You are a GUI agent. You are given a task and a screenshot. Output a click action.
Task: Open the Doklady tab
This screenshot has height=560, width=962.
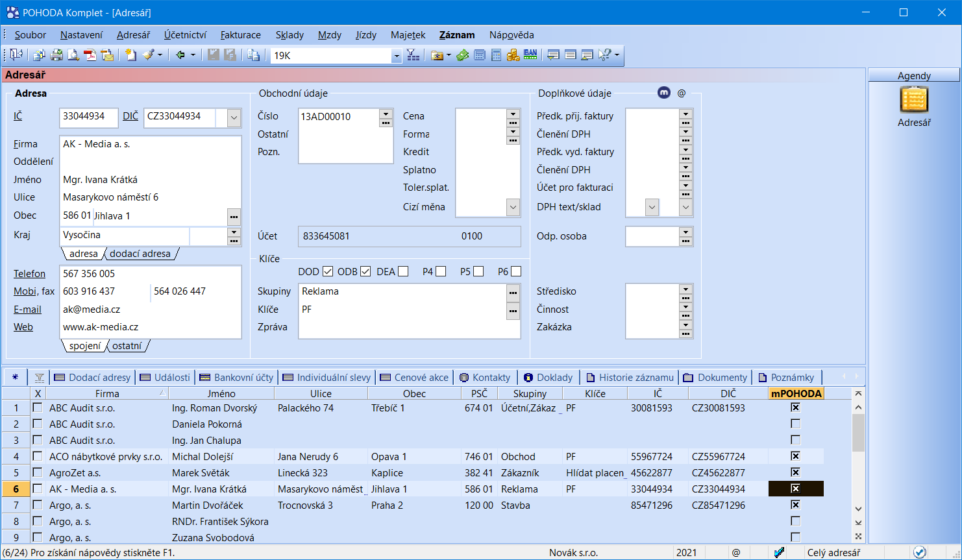(x=548, y=378)
